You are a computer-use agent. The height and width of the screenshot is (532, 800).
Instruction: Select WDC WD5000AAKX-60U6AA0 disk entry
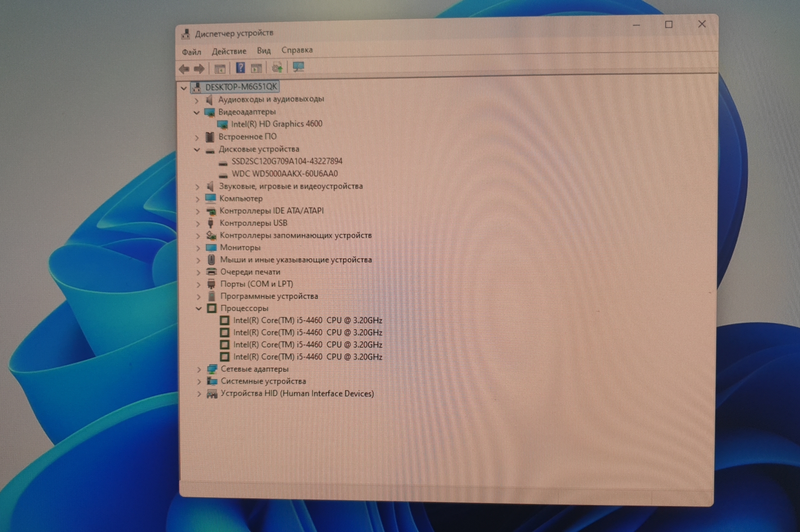(x=285, y=173)
